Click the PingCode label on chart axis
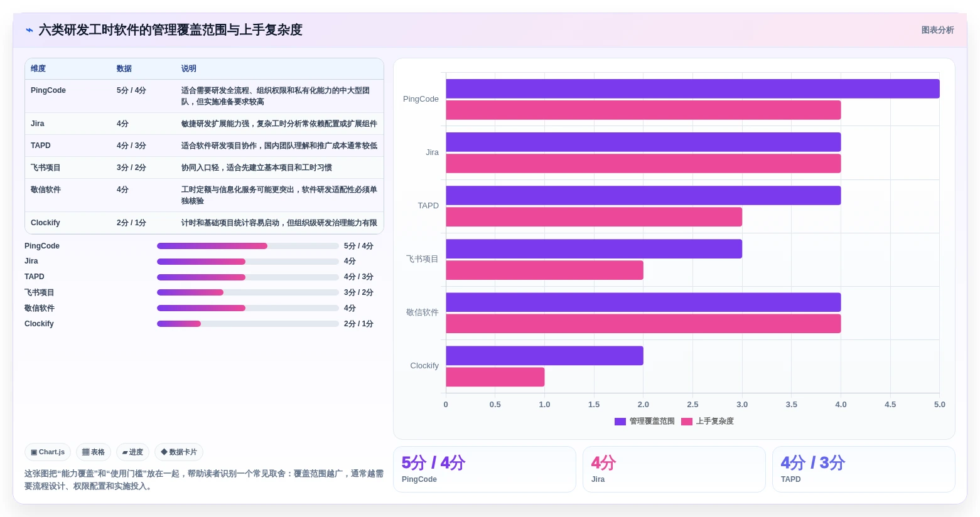This screenshot has width=980, height=517. (421, 99)
